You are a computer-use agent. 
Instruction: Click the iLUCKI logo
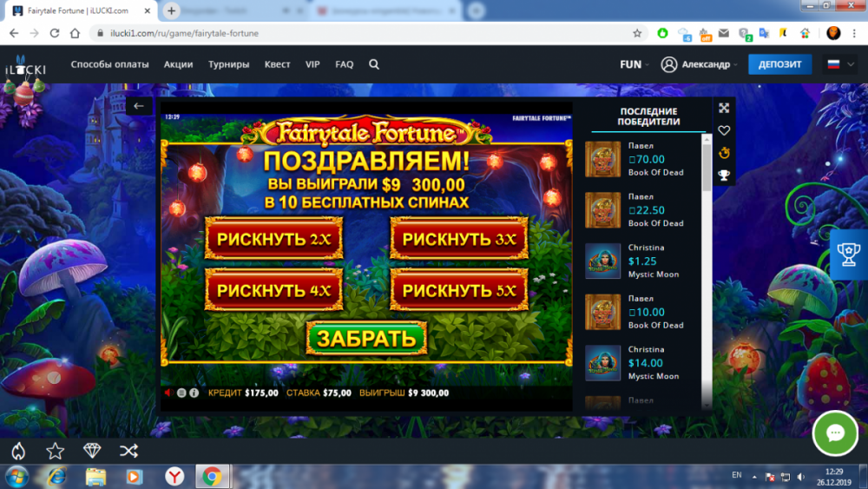(25, 67)
